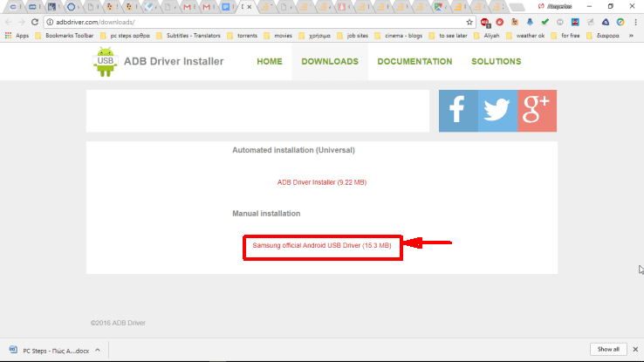Click the Twitter share tile
644x362 pixels.
coord(497,111)
